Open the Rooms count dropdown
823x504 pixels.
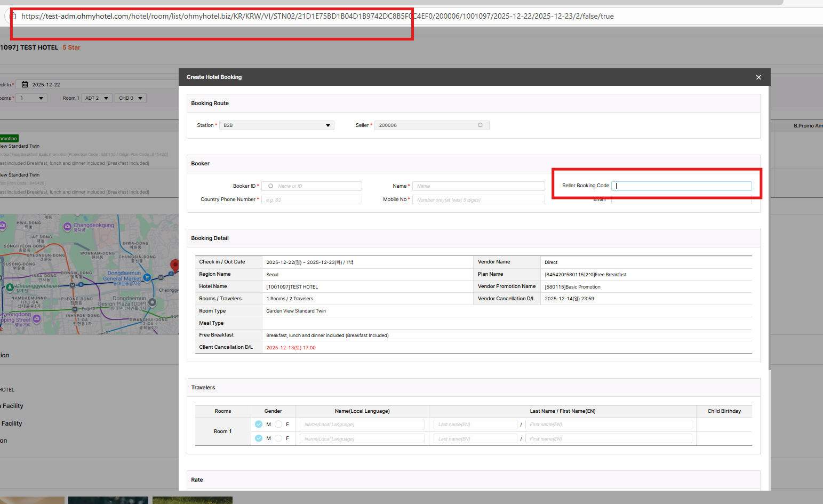pyautogui.click(x=31, y=98)
